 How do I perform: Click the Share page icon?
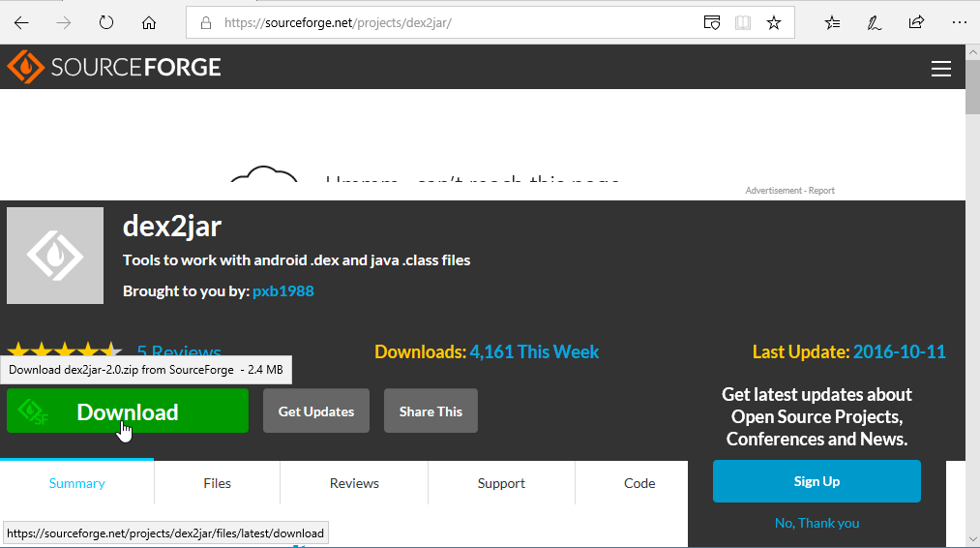pos(916,22)
